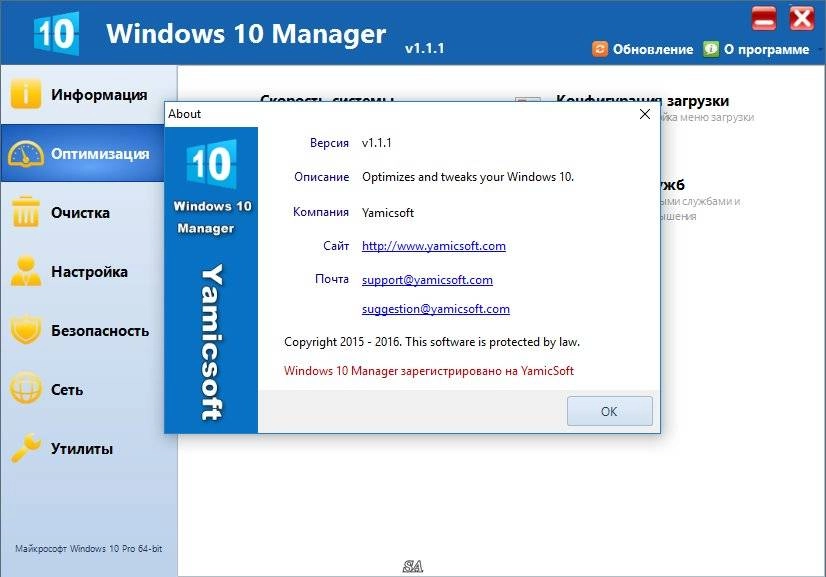Image resolution: width=826 pixels, height=577 pixels.
Task: Click the Безопасность shield icon
Action: (25, 330)
